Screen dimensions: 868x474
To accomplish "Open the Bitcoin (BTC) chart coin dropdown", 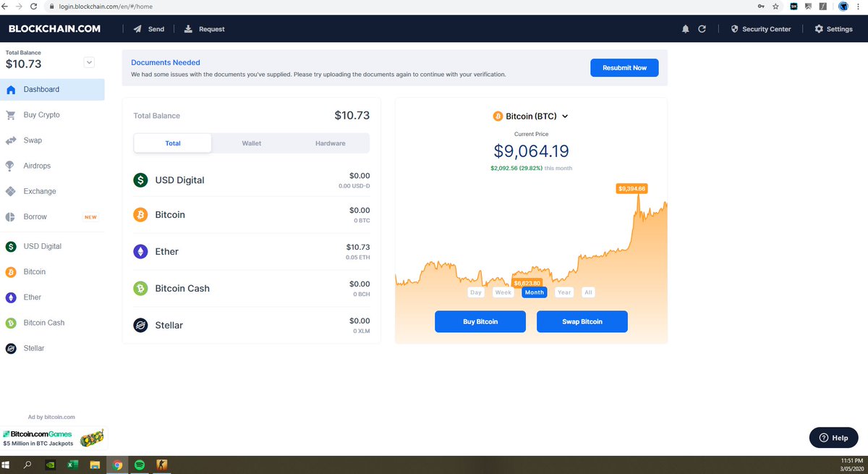I will pyautogui.click(x=531, y=116).
